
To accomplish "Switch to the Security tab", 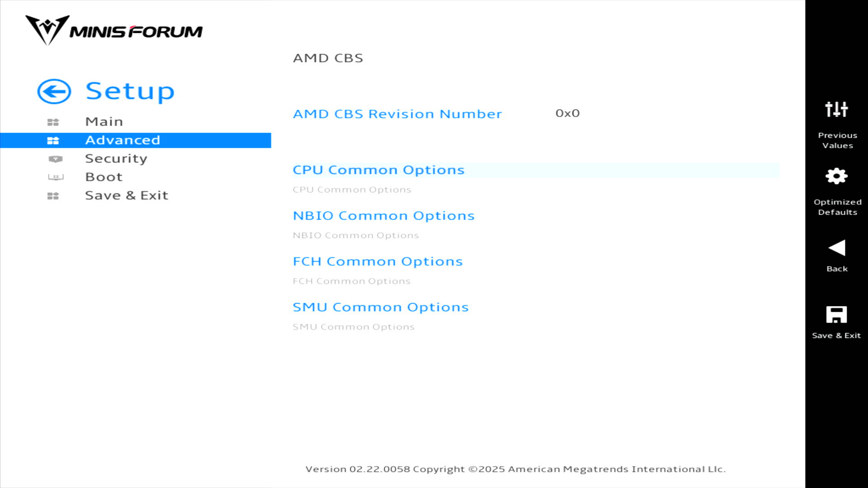I will coord(116,159).
